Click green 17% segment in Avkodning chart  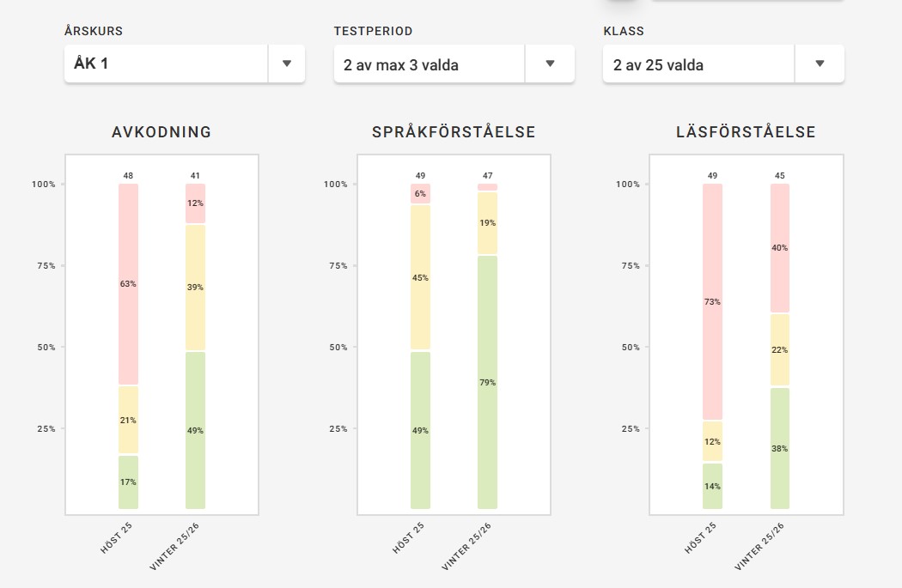[x=128, y=482]
